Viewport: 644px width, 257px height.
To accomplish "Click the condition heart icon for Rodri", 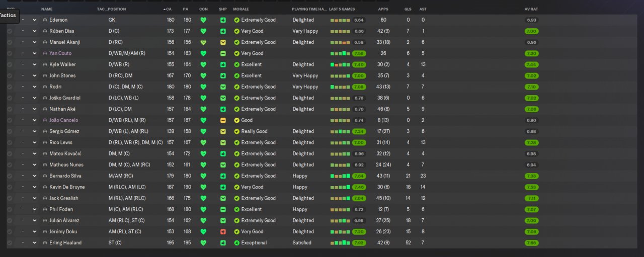I will click(203, 87).
